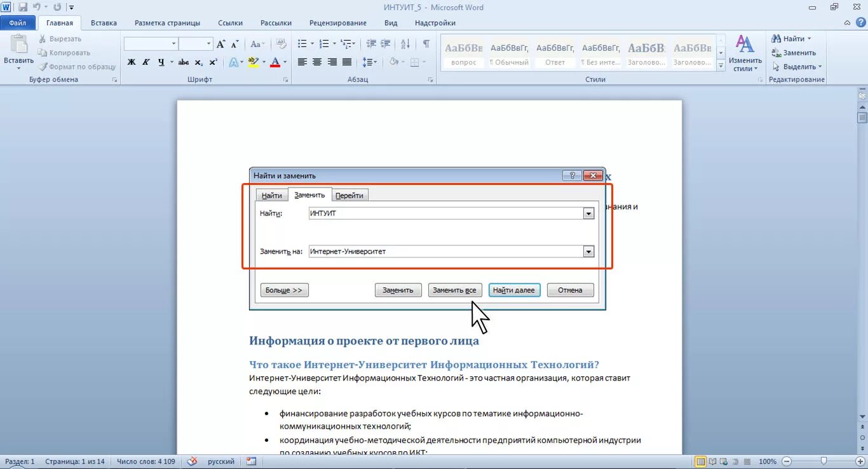Click inside the Заменить на text field

click(x=445, y=252)
